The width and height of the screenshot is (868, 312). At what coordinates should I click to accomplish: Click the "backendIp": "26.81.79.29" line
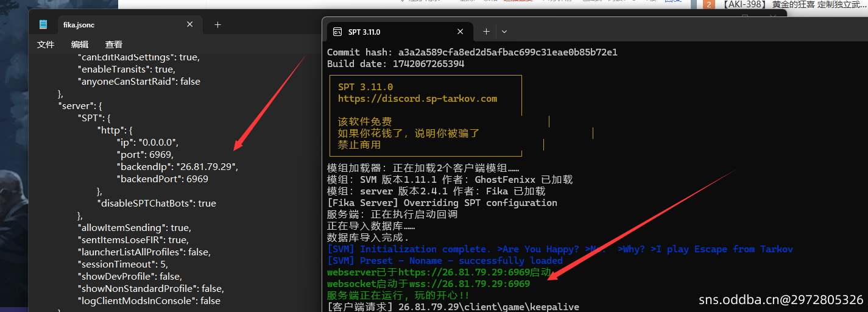point(178,167)
